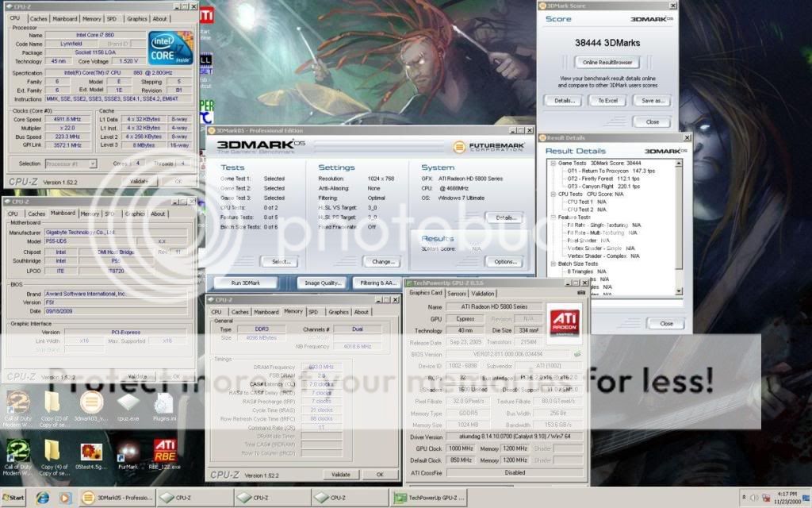812x508 pixels.
Task: Click Change... under Settings
Action: [383, 262]
